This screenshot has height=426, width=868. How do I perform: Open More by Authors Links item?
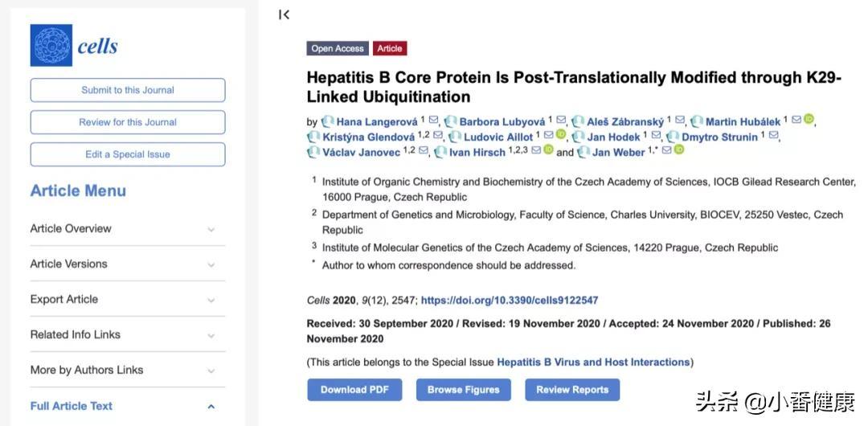coord(127,370)
